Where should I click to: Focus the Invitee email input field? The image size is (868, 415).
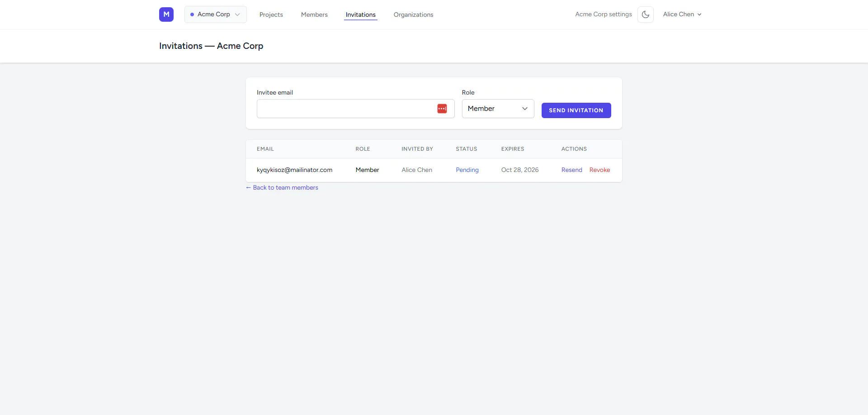356,109
